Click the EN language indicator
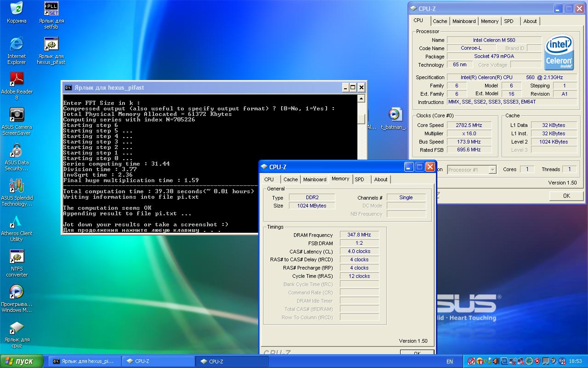Image resolution: width=588 pixels, height=368 pixels. tap(450, 362)
